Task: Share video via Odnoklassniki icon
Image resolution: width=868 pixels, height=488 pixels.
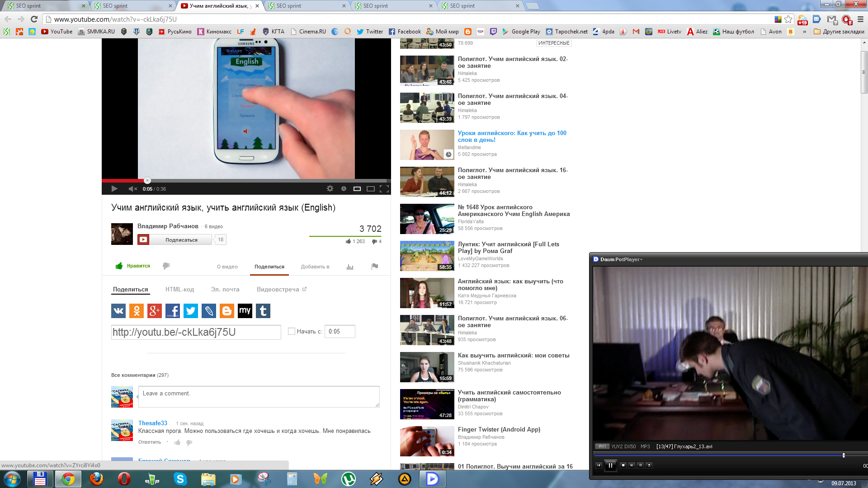Action: click(137, 311)
